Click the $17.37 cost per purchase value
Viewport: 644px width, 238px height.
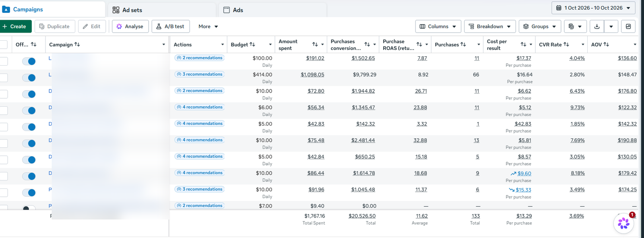(524, 58)
